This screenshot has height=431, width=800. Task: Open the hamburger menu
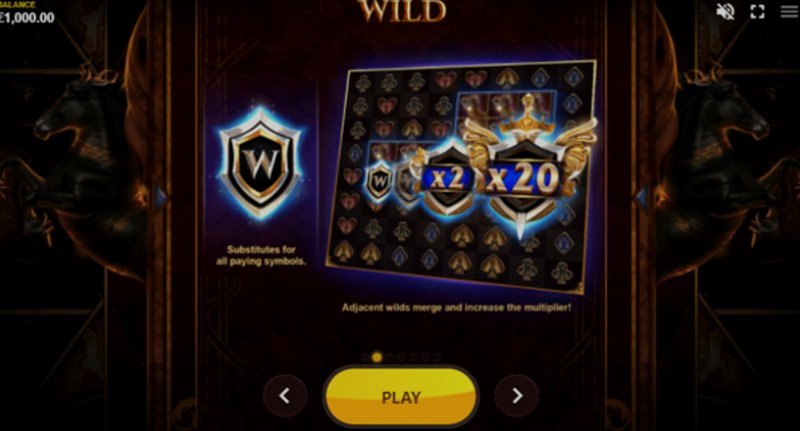(789, 11)
